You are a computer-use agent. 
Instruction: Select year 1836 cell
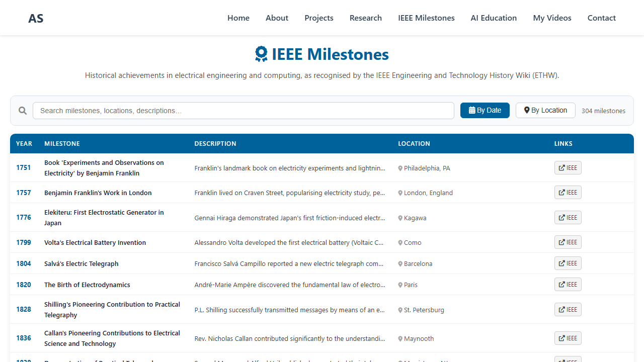click(x=24, y=338)
